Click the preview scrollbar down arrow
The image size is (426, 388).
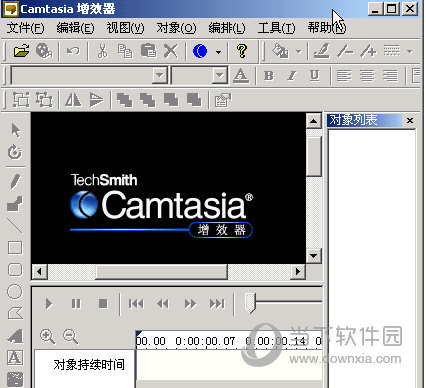(x=313, y=256)
